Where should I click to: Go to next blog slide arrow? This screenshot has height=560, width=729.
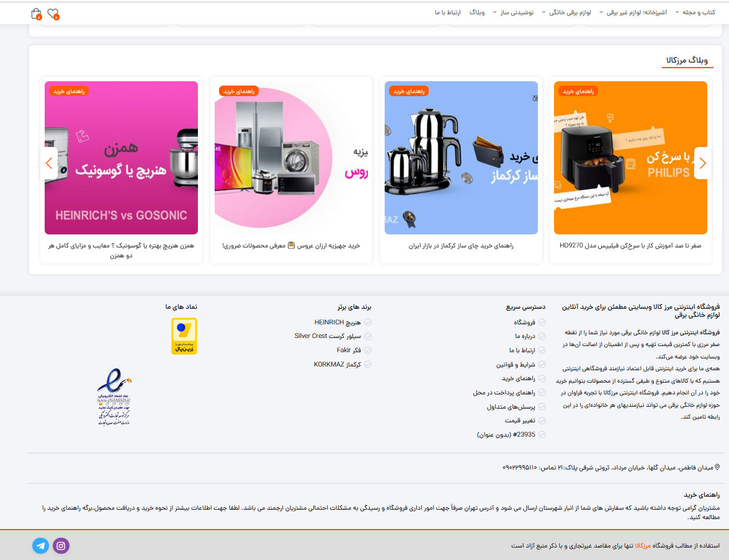pos(702,163)
